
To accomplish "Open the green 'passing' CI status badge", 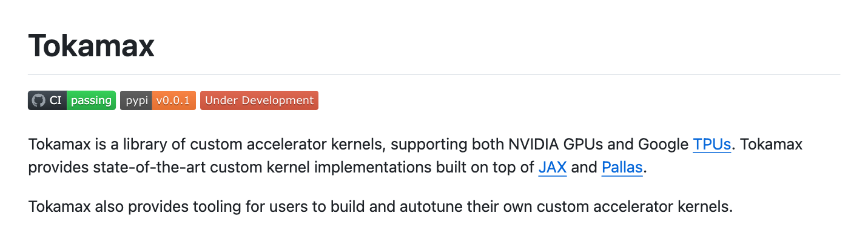I will coord(91,100).
